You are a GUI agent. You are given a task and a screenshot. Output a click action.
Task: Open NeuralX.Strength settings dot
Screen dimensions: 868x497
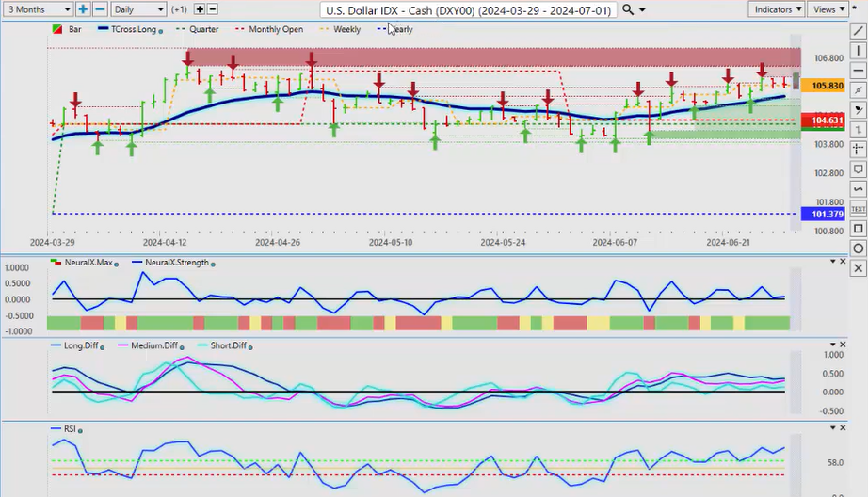point(213,265)
